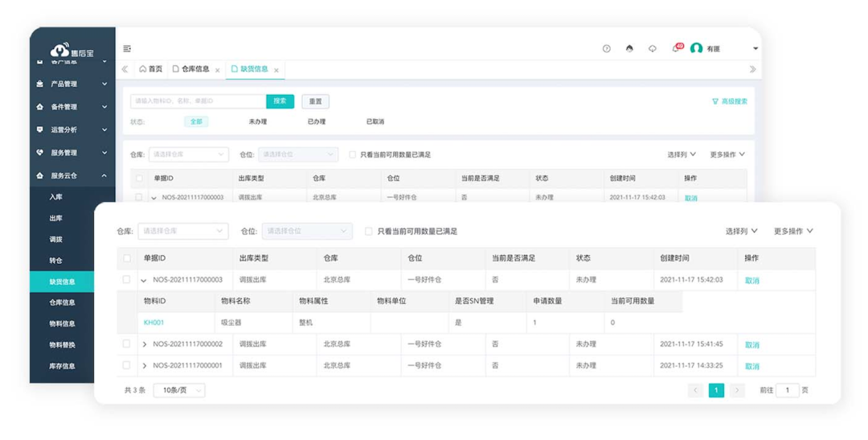Switch to the 仓库信息 tab
The height and width of the screenshot is (440, 868).
click(x=191, y=69)
